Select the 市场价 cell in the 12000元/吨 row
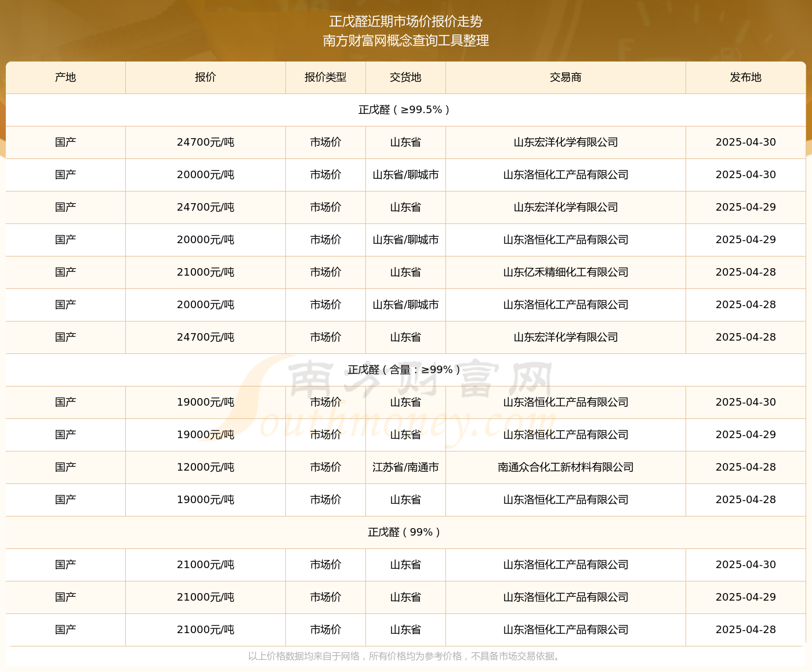Viewport: 812px width, 672px height. [x=325, y=467]
